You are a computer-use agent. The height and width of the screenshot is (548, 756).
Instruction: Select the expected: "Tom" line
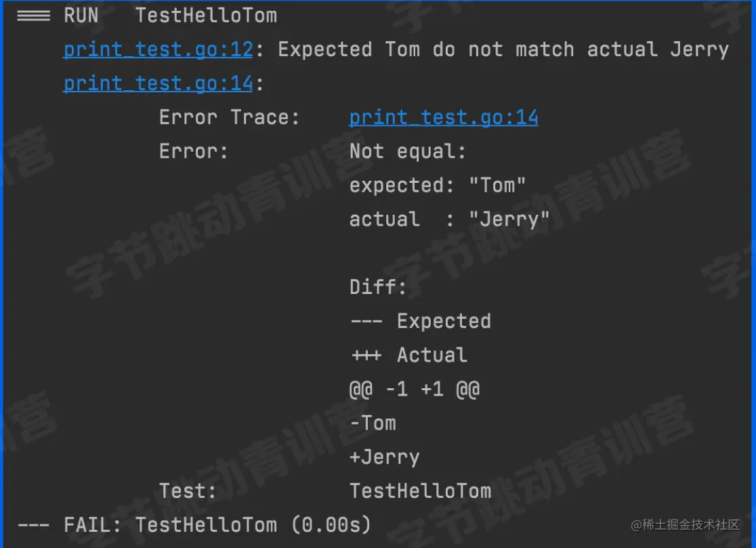coord(438,186)
